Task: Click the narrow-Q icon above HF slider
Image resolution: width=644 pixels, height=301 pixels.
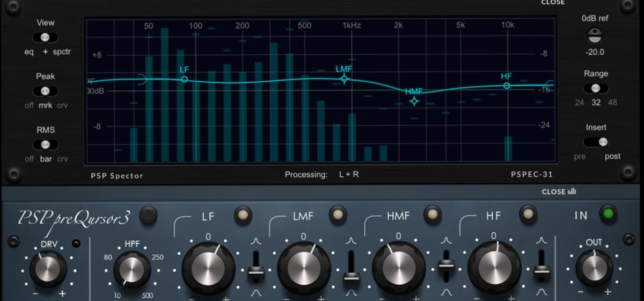Action: pos(541,240)
